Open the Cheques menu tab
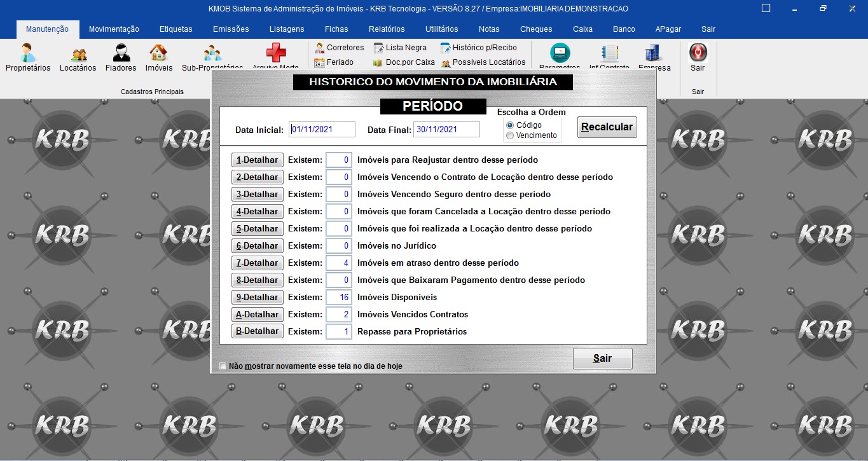This screenshot has width=868, height=461. pyautogui.click(x=536, y=29)
